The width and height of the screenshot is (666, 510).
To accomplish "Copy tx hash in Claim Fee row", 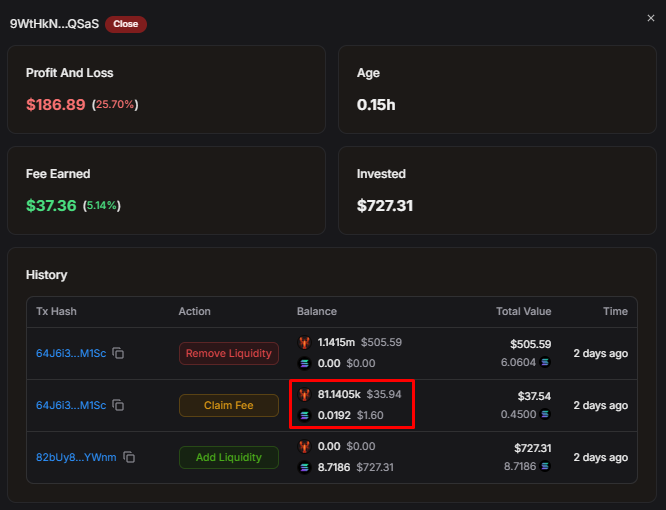I will point(118,405).
